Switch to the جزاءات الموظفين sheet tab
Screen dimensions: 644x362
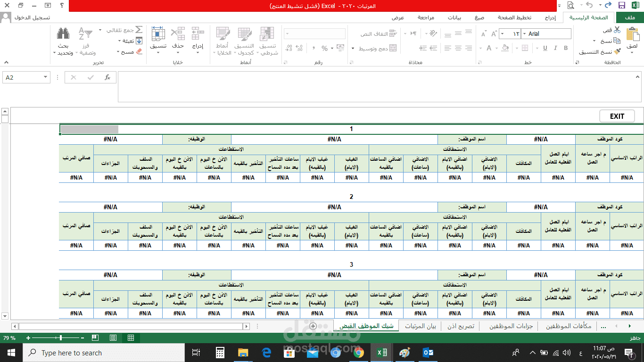(x=511, y=326)
